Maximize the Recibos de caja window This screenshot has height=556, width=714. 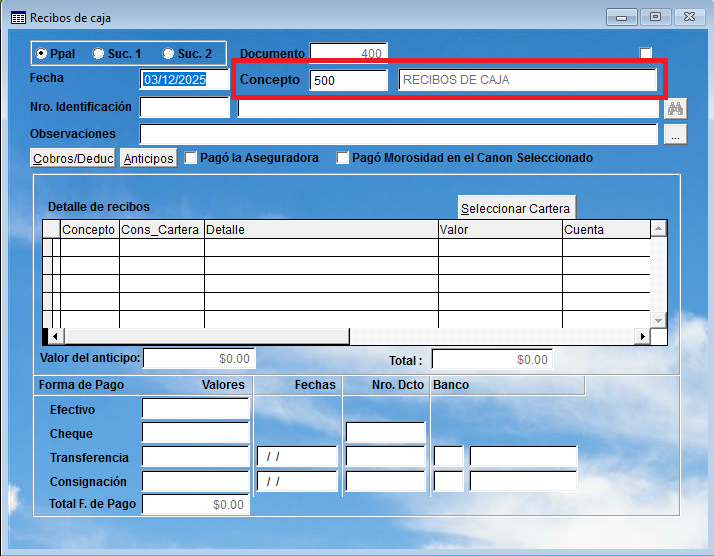tap(655, 17)
